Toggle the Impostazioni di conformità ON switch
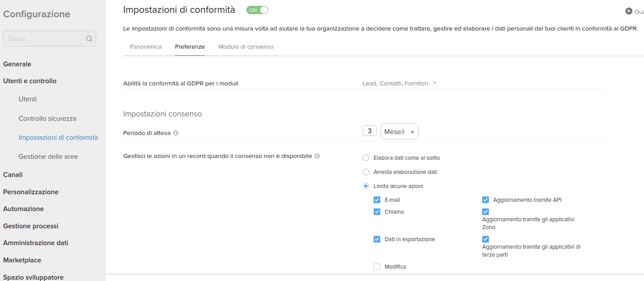Image resolution: width=644 pixels, height=281 pixels. (x=257, y=10)
